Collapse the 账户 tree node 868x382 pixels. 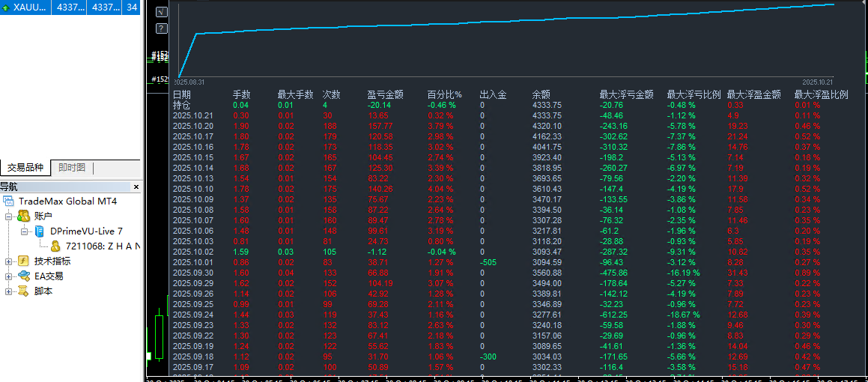point(9,216)
